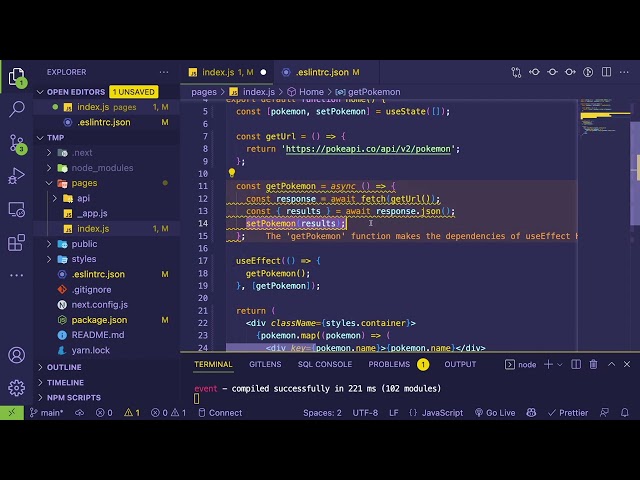This screenshot has width=640, height=480.
Task: Create a new terminal with plus icon
Action: (x=548, y=364)
